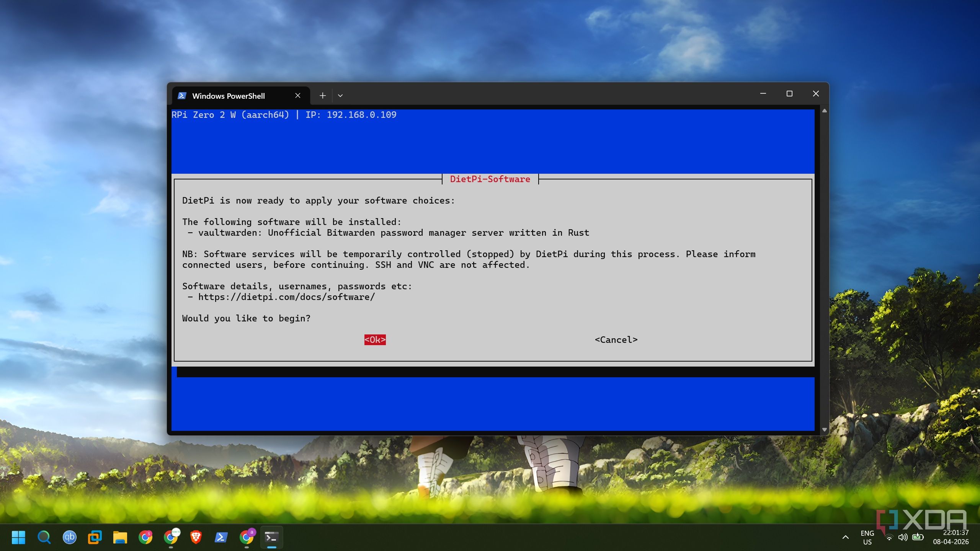Image resolution: width=980 pixels, height=551 pixels.
Task: Click the terminal scrollbar up arrow
Action: coord(824,111)
